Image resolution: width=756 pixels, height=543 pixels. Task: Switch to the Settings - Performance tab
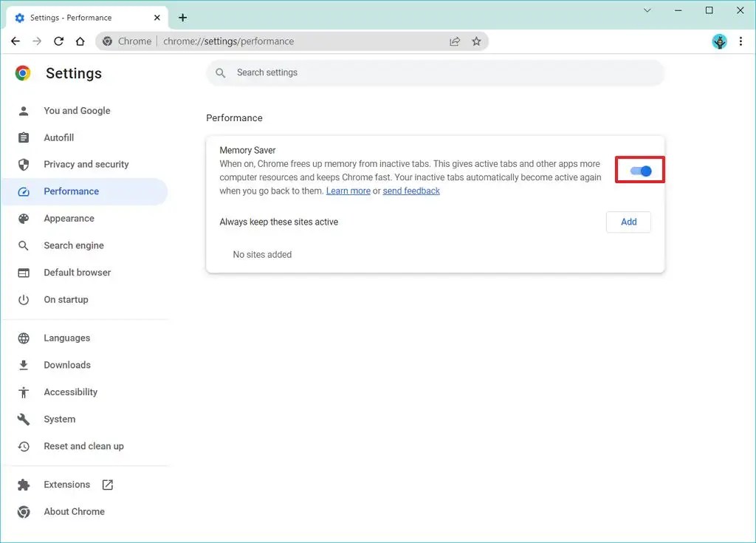pyautogui.click(x=81, y=17)
